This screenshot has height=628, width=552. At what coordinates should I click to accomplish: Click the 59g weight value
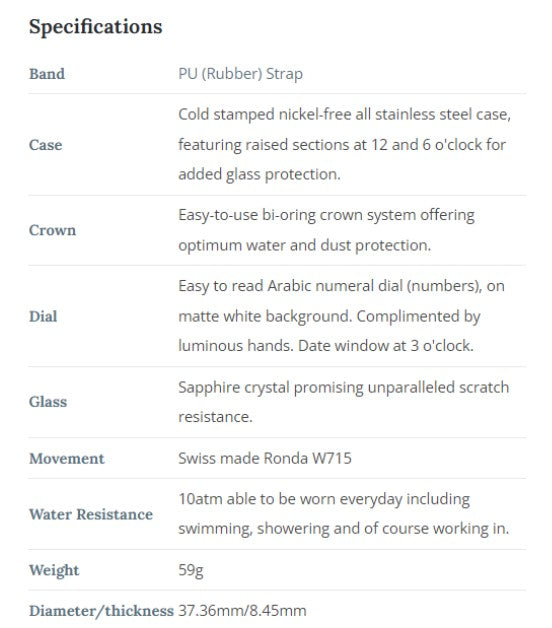point(191,570)
